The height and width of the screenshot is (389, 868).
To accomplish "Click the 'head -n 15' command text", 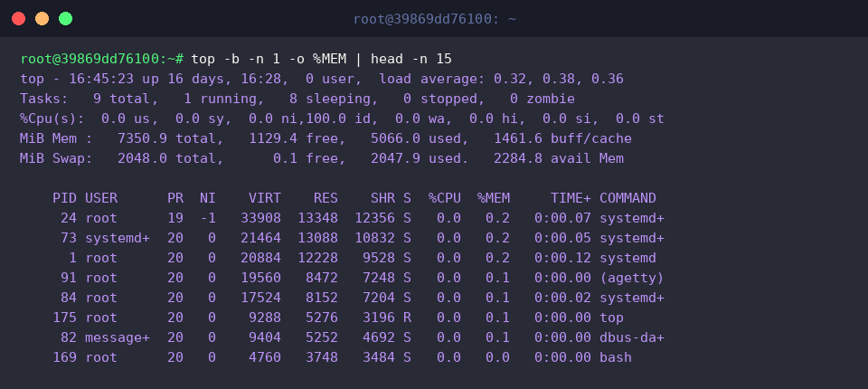I will [410, 59].
